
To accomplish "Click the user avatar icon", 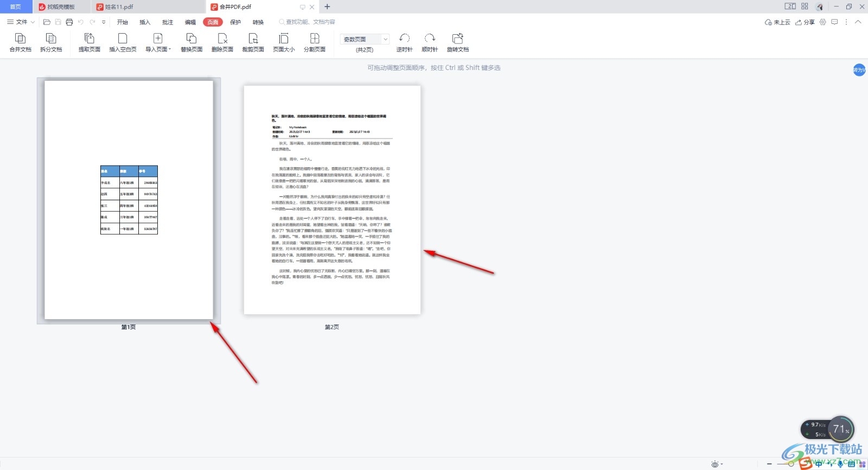I will [x=820, y=7].
